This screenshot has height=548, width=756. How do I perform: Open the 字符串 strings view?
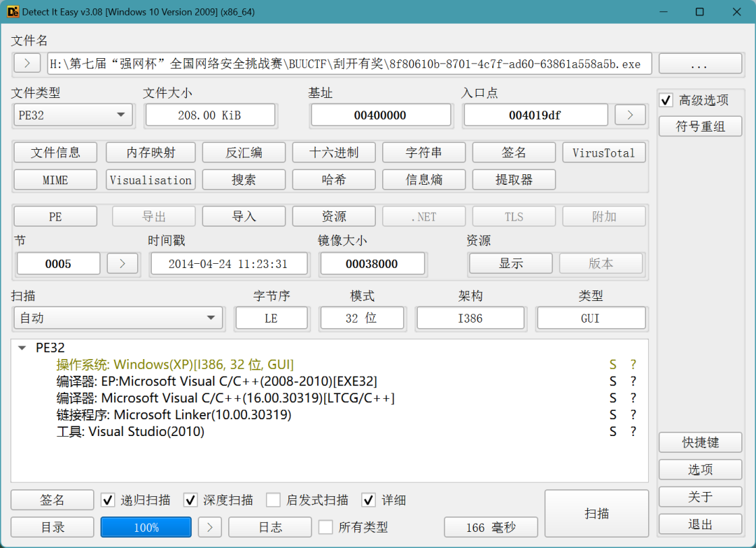pyautogui.click(x=423, y=153)
